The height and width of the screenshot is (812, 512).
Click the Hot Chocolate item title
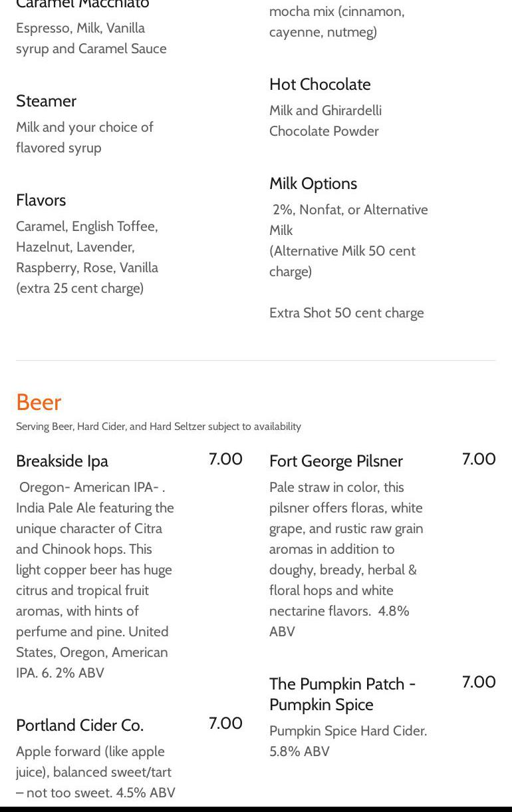click(x=320, y=85)
